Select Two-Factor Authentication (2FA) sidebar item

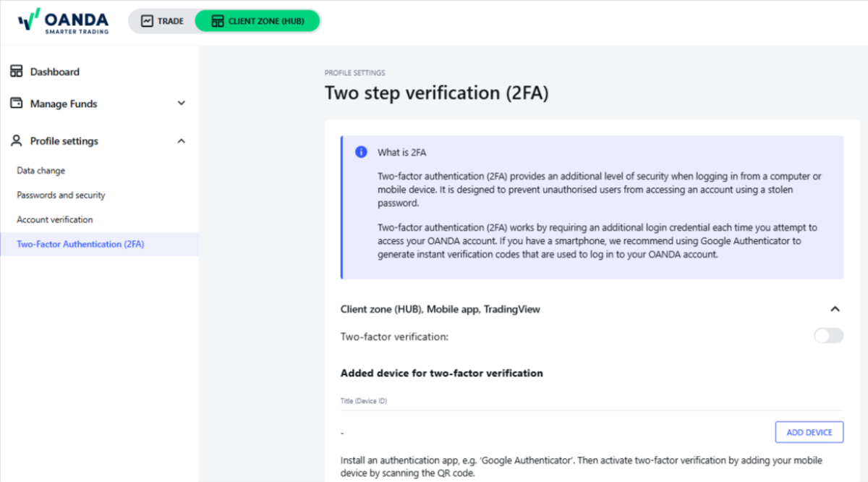click(80, 245)
